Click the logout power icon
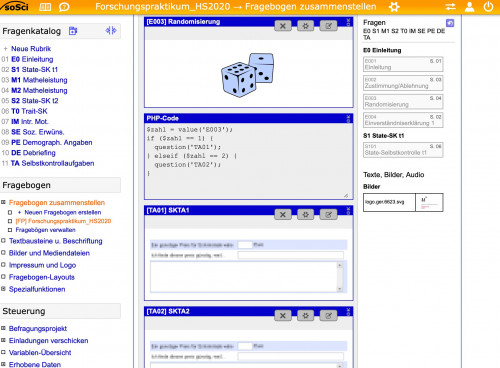The height and width of the screenshot is (368, 500). pos(488,7)
